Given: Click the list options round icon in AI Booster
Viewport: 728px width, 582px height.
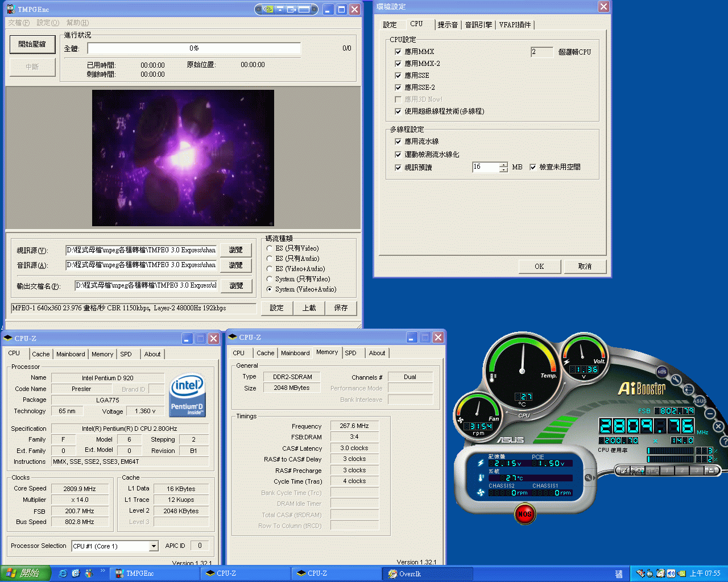Looking at the screenshot, I should (689, 390).
